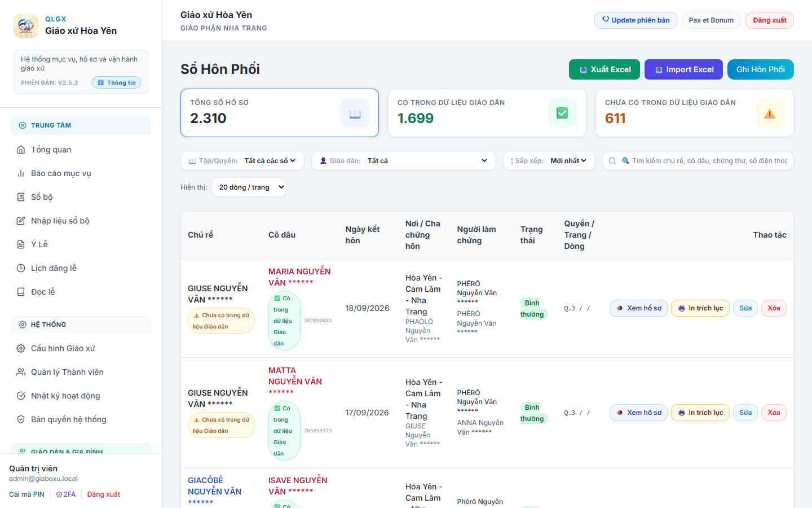The image size is (812, 508).
Task: Click the Xuất Excel button
Action: 604,69
